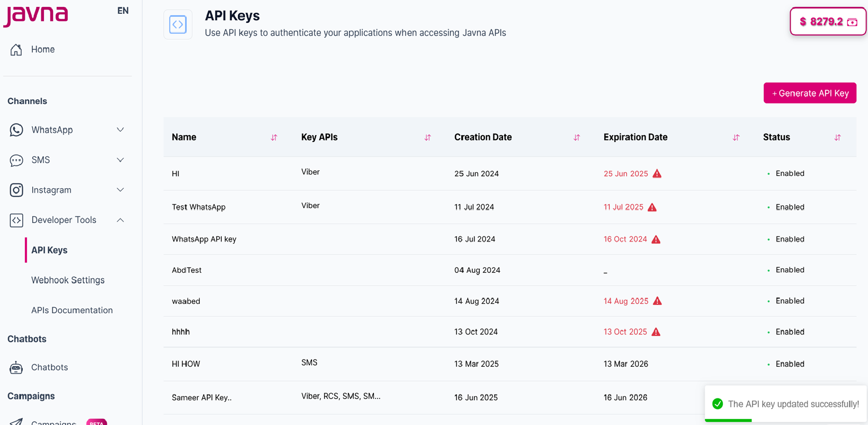868x425 pixels.
Task: Switch language using EN selector
Action: coord(123,11)
